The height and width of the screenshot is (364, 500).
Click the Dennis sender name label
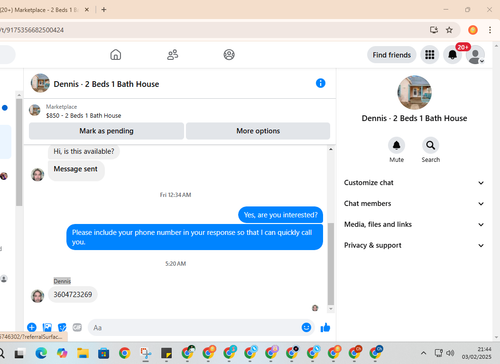[x=62, y=281]
